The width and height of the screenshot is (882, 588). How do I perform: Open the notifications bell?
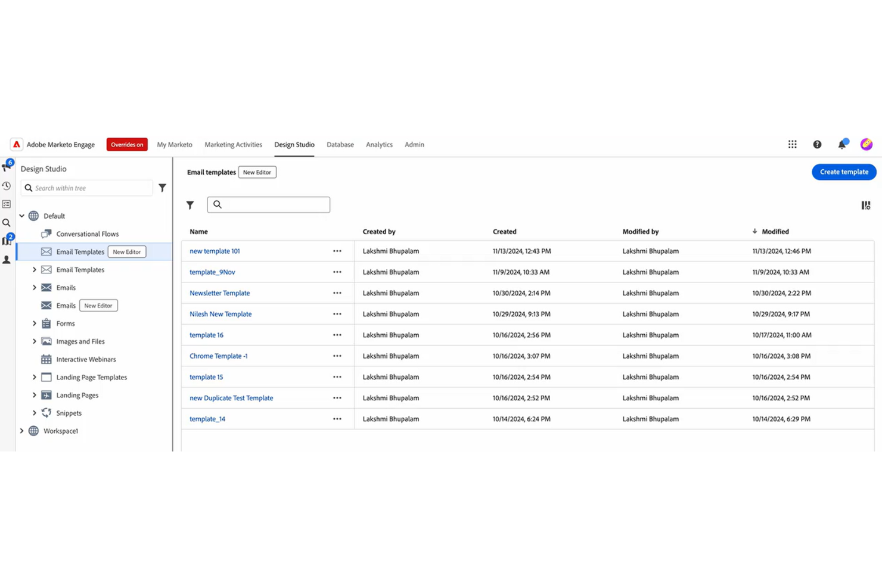pos(842,144)
